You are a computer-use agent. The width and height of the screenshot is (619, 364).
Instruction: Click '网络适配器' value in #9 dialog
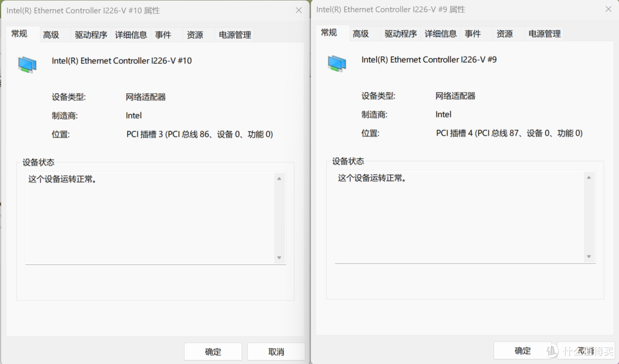tap(455, 96)
